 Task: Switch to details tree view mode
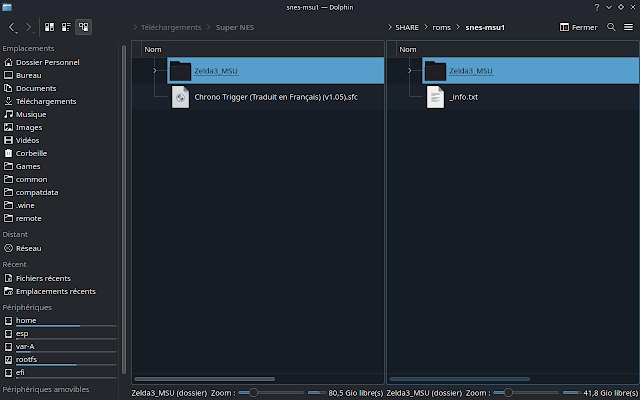84,27
